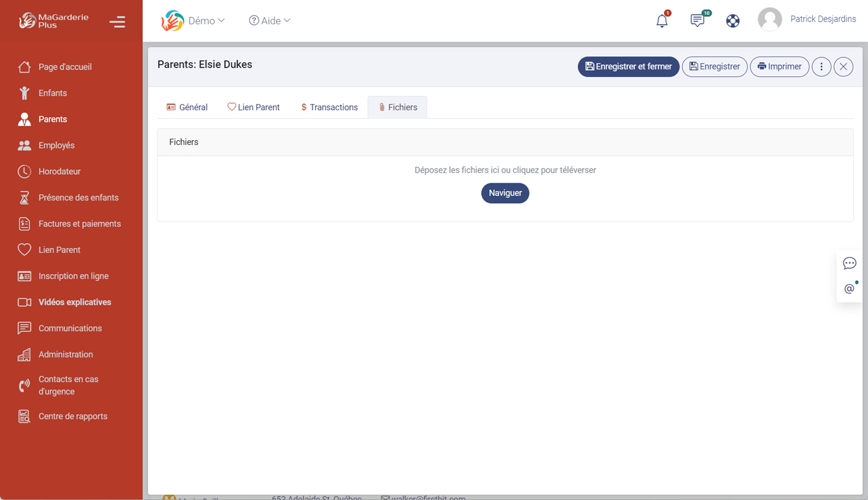Click the Factures et paiements icon

[24, 224]
